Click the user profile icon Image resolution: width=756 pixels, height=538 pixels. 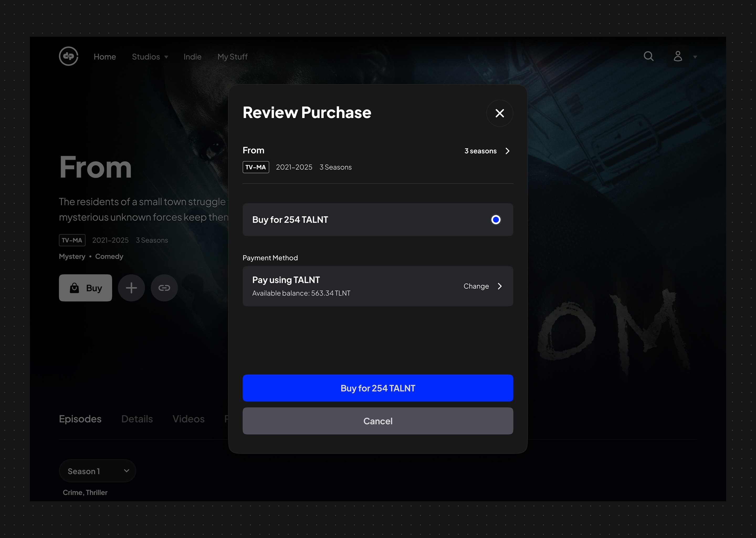pos(678,56)
